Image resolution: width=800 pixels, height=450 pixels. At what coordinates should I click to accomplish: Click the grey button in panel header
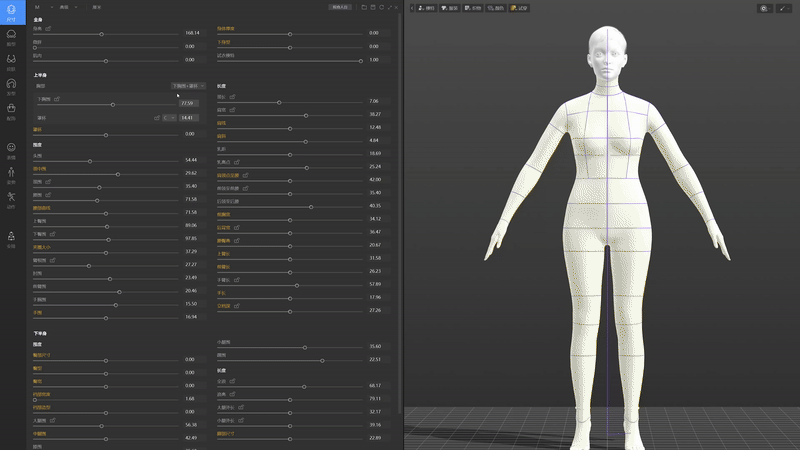[x=340, y=7]
